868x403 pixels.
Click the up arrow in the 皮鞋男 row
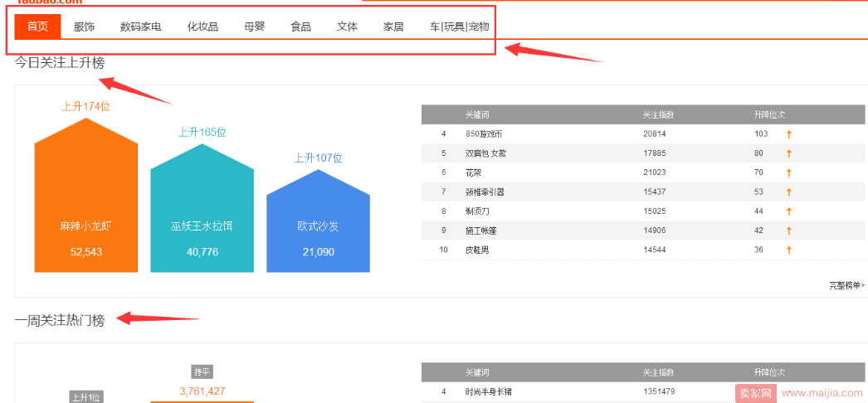coord(789,250)
